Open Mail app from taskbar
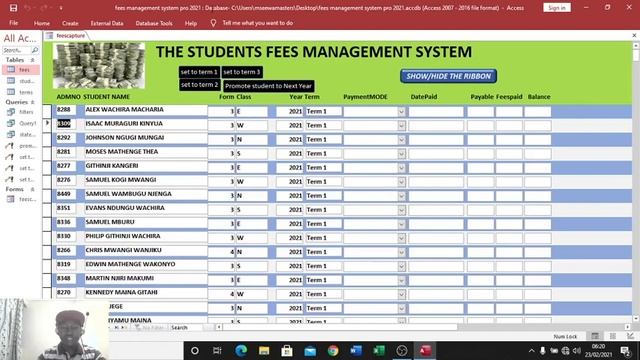Viewport: 640px width, 360px height. (x=310, y=351)
